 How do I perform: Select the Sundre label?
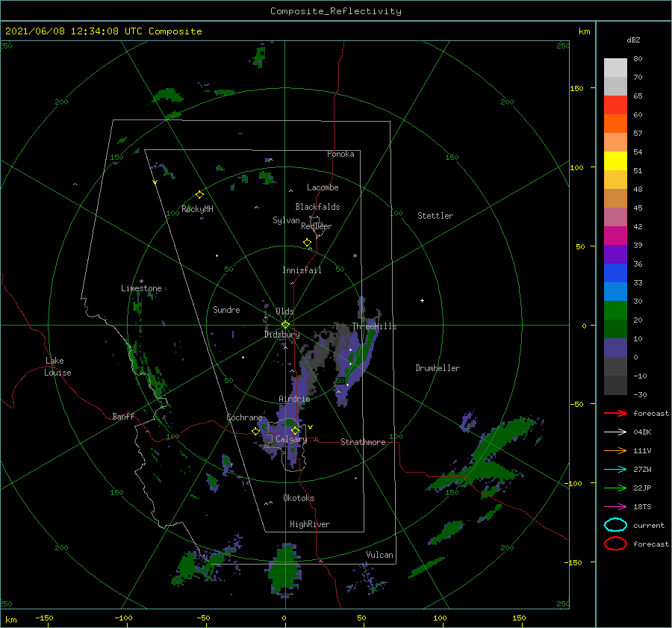[226, 309]
